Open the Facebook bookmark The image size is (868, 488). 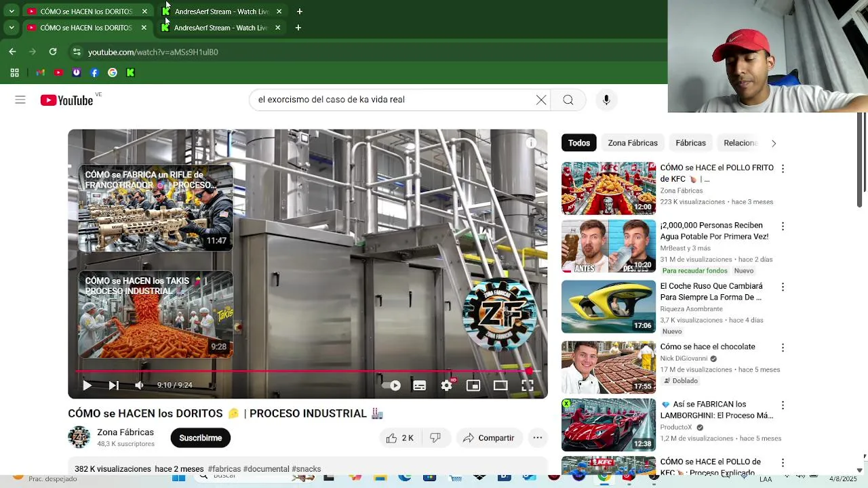(94, 73)
